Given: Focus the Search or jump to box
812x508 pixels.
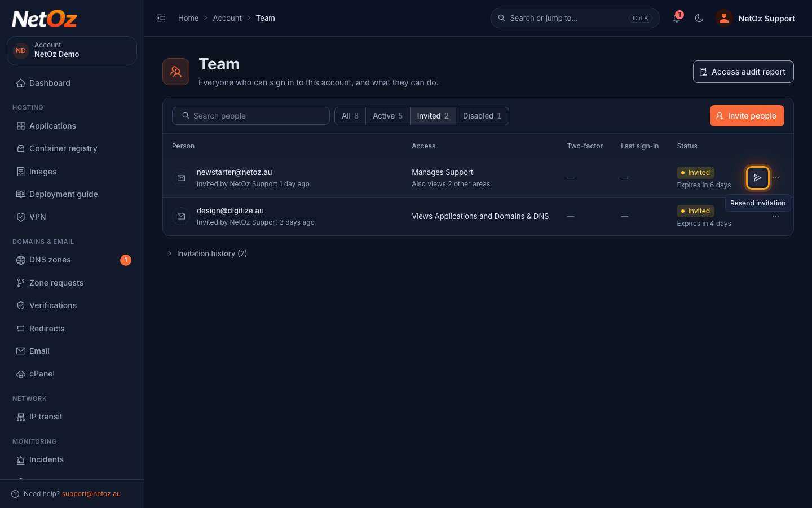Looking at the screenshot, I should (x=575, y=18).
